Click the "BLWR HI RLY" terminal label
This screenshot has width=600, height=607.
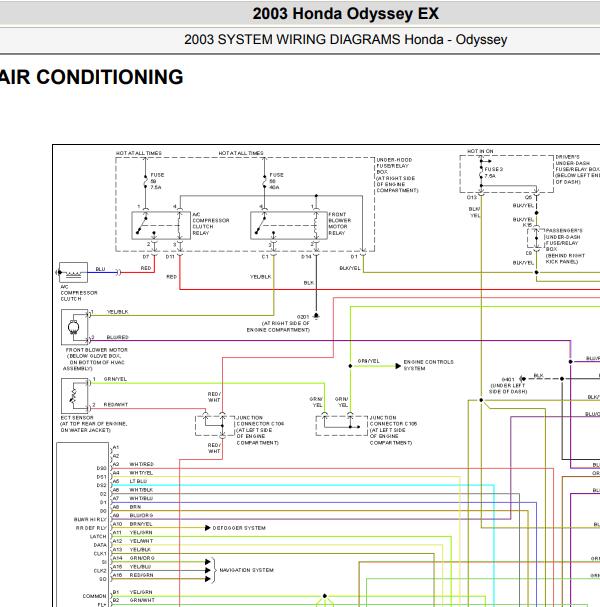pos(90,520)
